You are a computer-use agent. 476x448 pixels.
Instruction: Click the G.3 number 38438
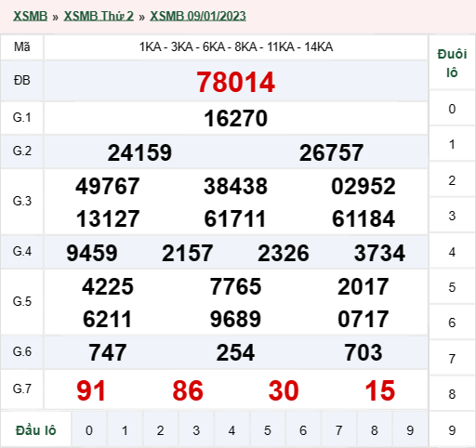click(235, 186)
